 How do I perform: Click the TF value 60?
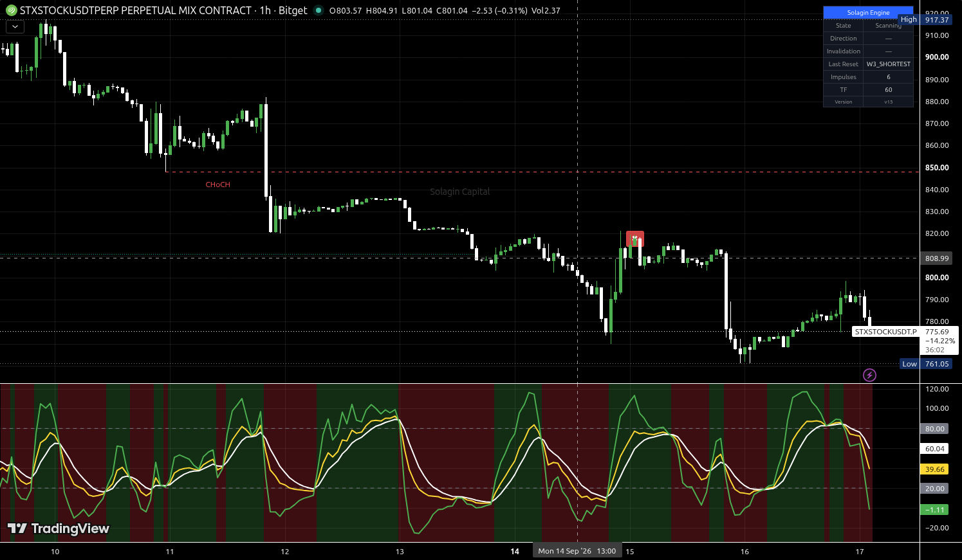(888, 90)
